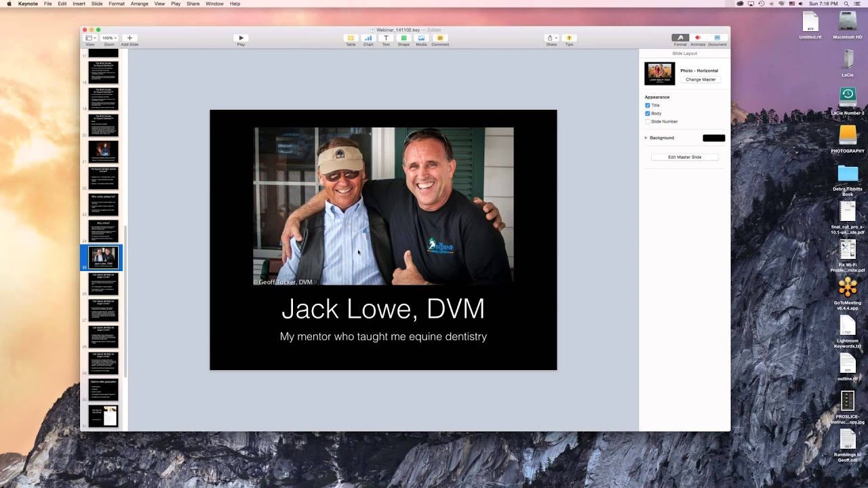Viewport: 868px width, 488px height.
Task: Open Untitled.rtf desktop file
Action: pos(810,25)
